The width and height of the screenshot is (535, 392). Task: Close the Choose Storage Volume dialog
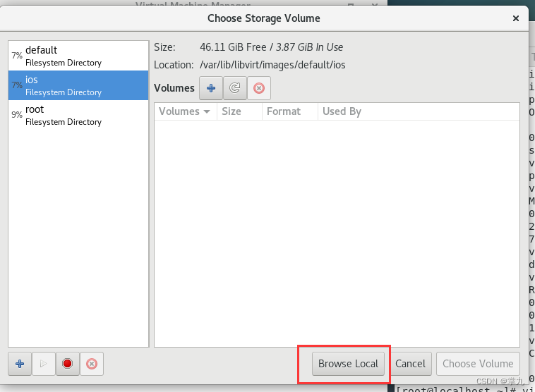coord(516,18)
